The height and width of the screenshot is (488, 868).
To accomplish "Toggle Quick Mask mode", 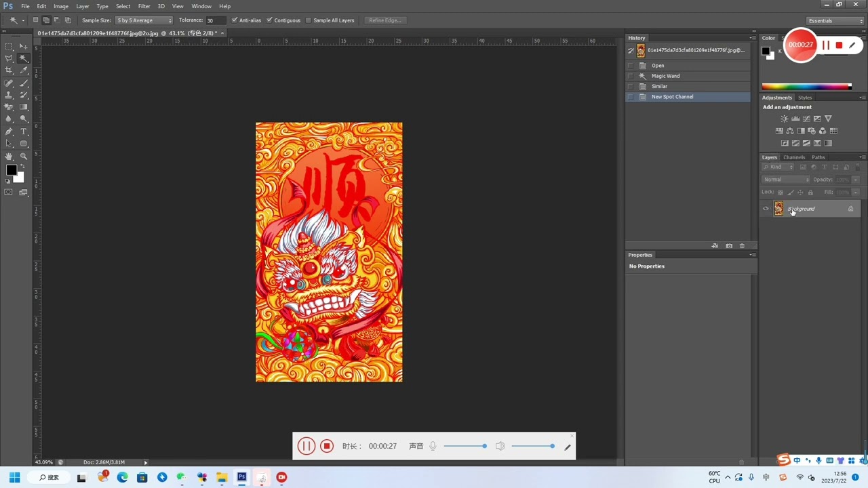I will click(x=9, y=192).
